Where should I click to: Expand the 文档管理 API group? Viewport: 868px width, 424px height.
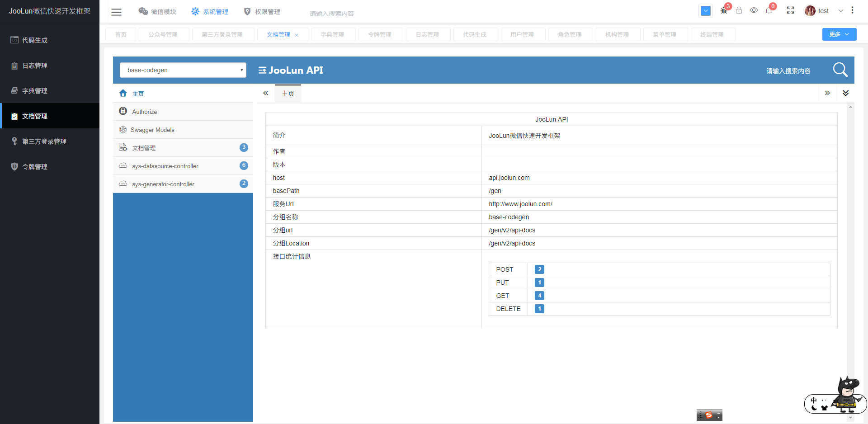click(x=183, y=148)
